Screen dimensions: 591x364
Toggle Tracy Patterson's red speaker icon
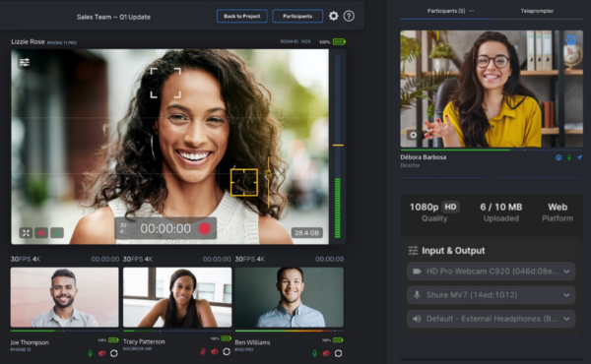tap(215, 351)
